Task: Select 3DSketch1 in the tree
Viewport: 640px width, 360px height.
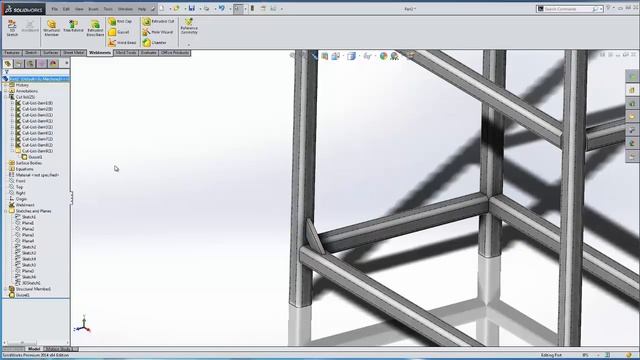Action: click(x=28, y=283)
